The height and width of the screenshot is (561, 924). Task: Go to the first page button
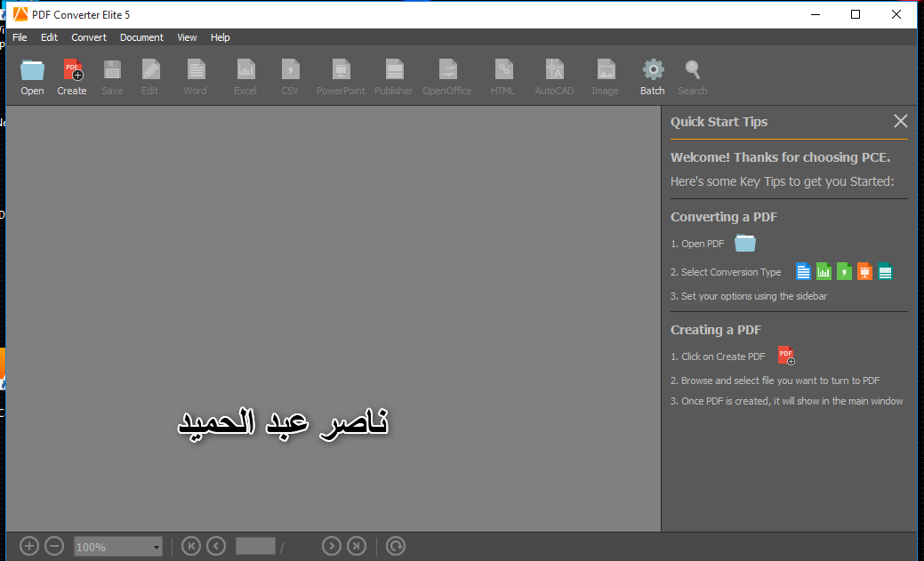[191, 546]
